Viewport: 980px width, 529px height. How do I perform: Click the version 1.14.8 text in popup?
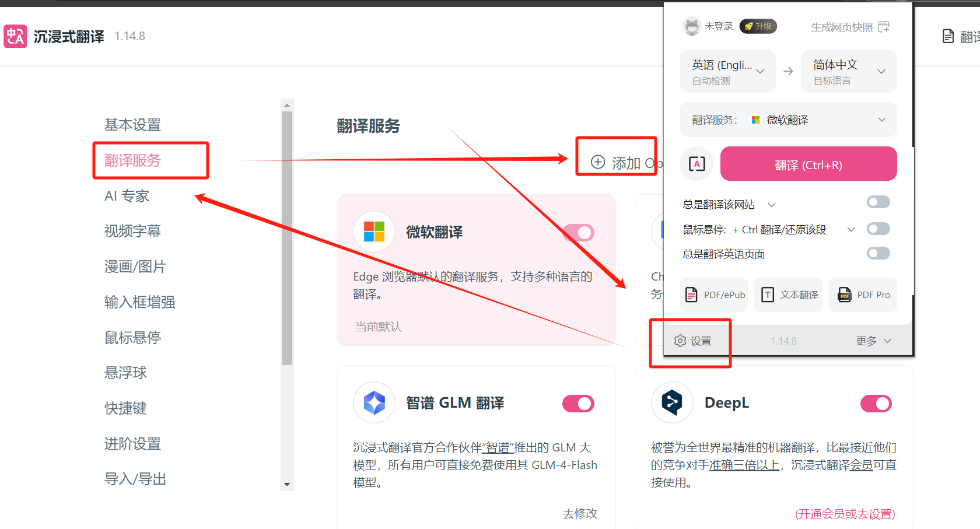point(783,341)
